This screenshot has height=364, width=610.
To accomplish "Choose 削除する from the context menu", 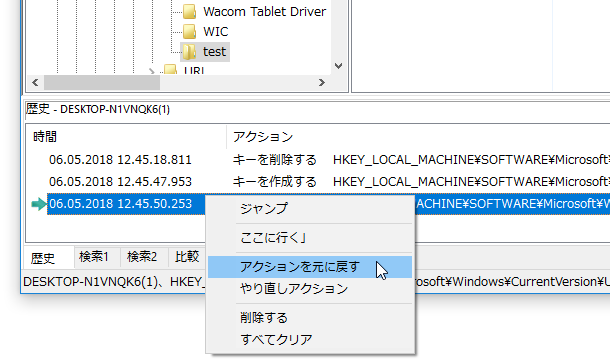I will coord(310,318).
